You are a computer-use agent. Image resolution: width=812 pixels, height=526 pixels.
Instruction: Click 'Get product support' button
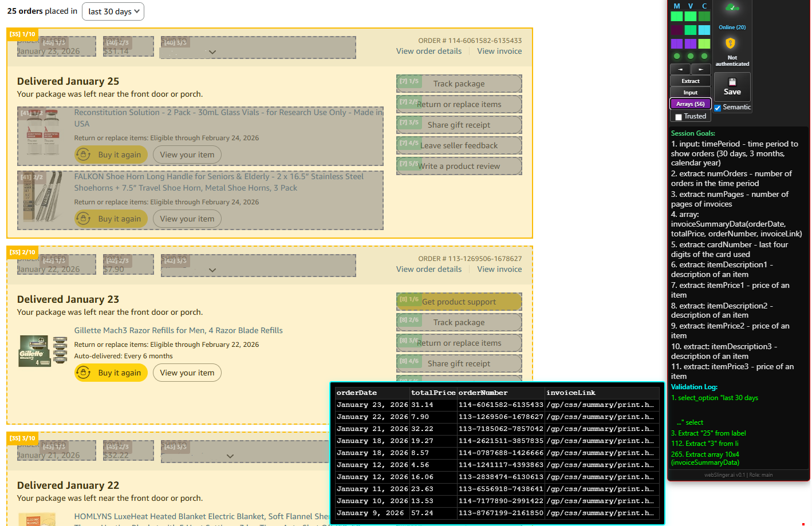point(459,302)
